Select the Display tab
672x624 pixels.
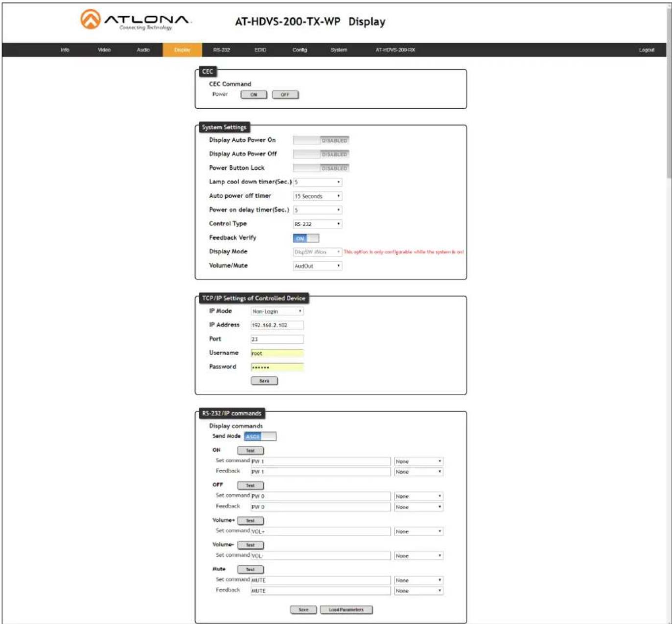tap(182, 50)
